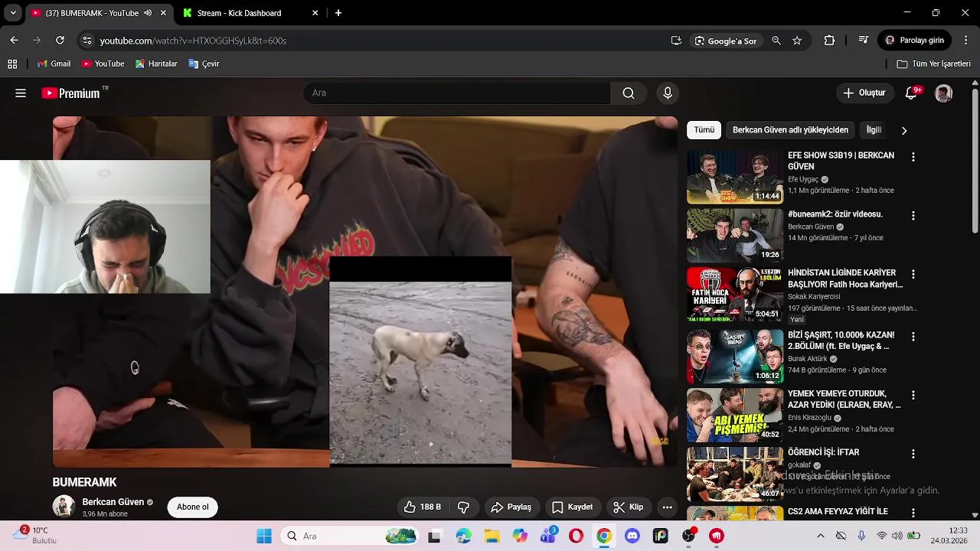Open options for #buneamk2 özür videosu

[913, 216]
